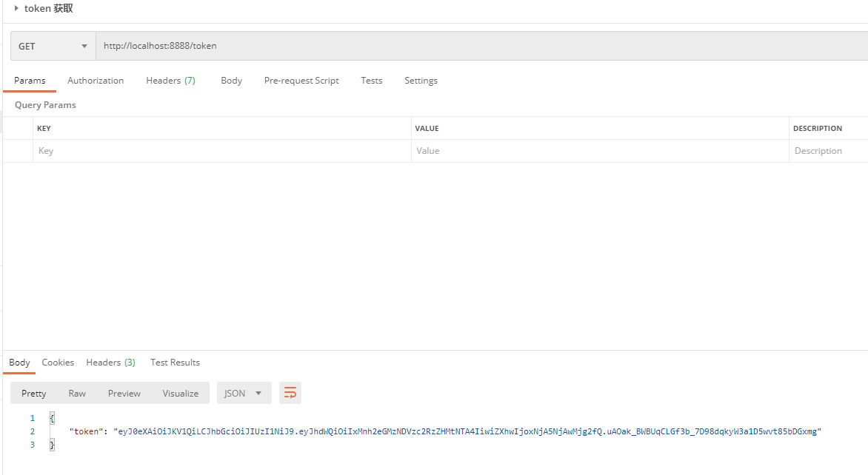This screenshot has height=475, width=868.
Task: Click the JWT token value string in response
Action: [x=467, y=431]
